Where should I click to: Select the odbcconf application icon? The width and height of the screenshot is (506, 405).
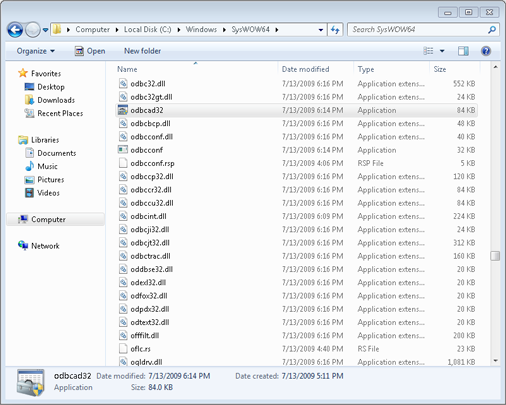[123, 150]
